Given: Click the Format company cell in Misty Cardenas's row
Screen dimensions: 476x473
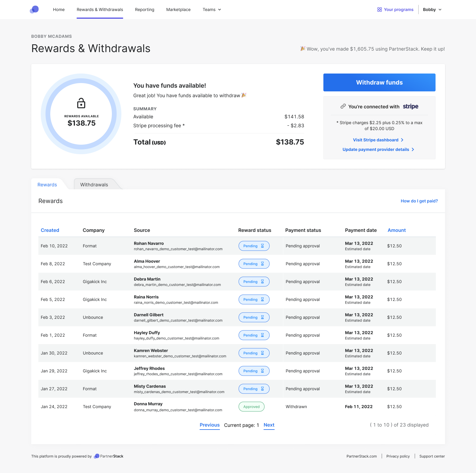Looking at the screenshot, I should tap(90, 389).
